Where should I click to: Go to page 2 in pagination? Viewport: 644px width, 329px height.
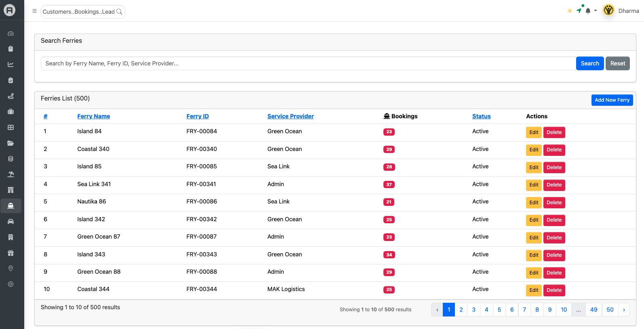(x=461, y=310)
